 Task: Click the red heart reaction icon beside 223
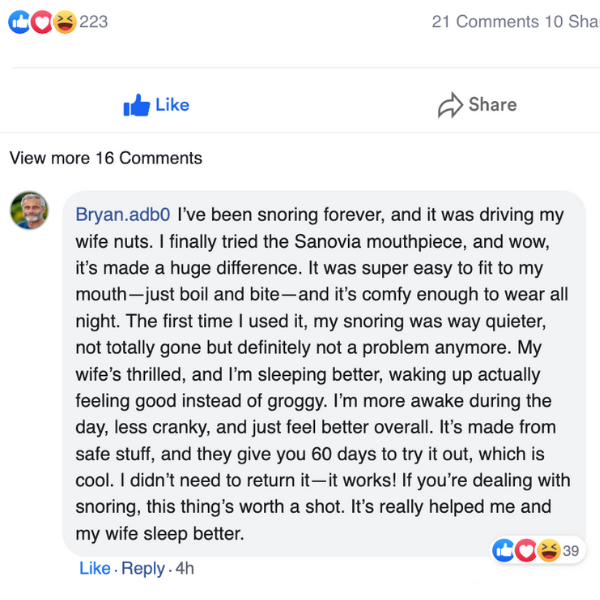tap(41, 22)
